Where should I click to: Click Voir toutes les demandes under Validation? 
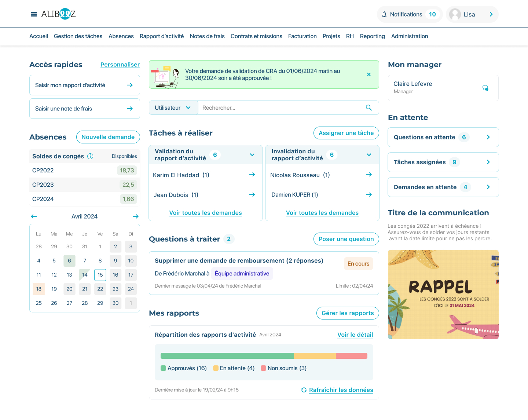click(205, 213)
